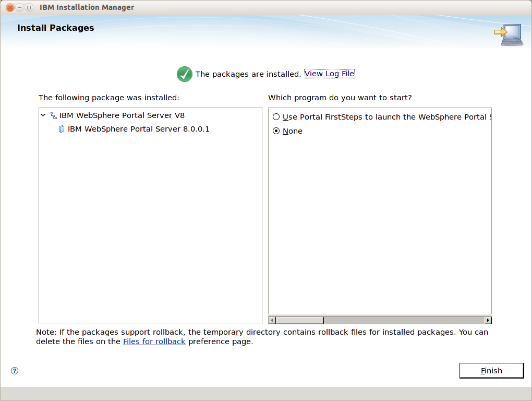532x401 pixels.
Task: Close the IBM Installation Manager window
Action: 10,7
